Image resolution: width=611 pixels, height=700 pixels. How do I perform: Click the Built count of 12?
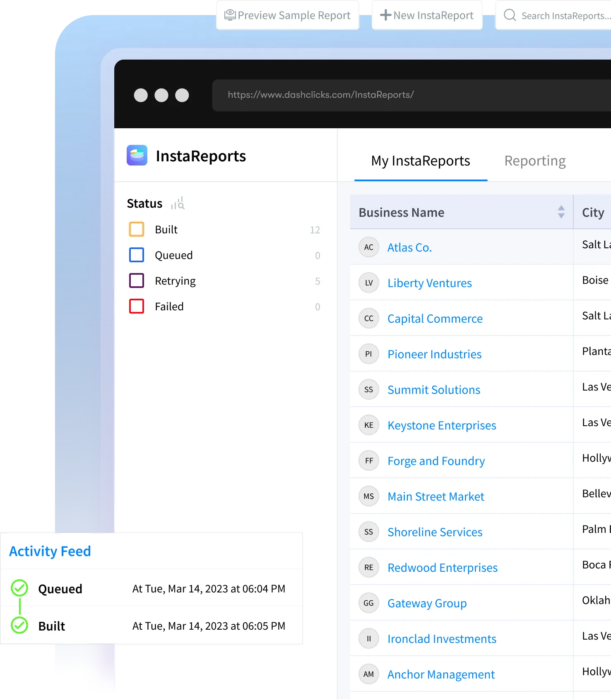pos(315,230)
